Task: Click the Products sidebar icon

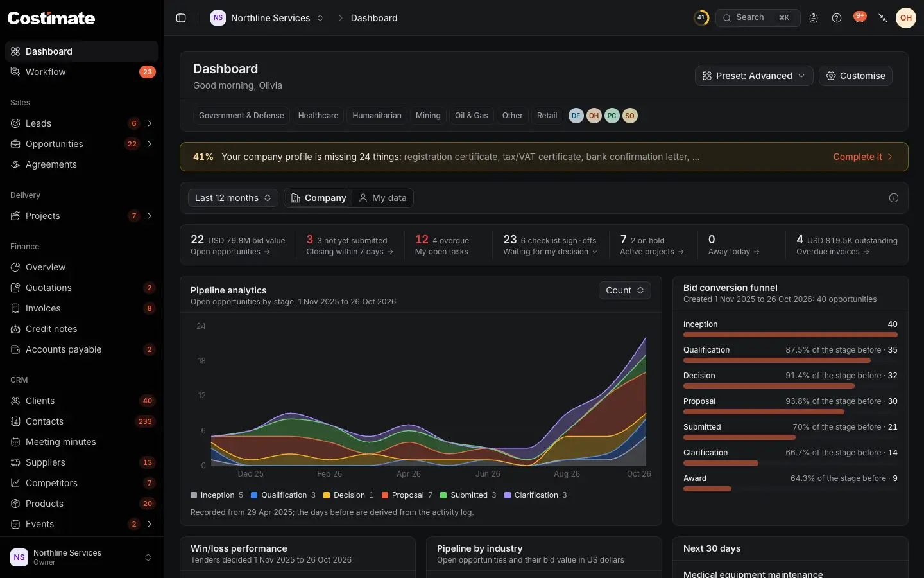Action: coord(15,504)
